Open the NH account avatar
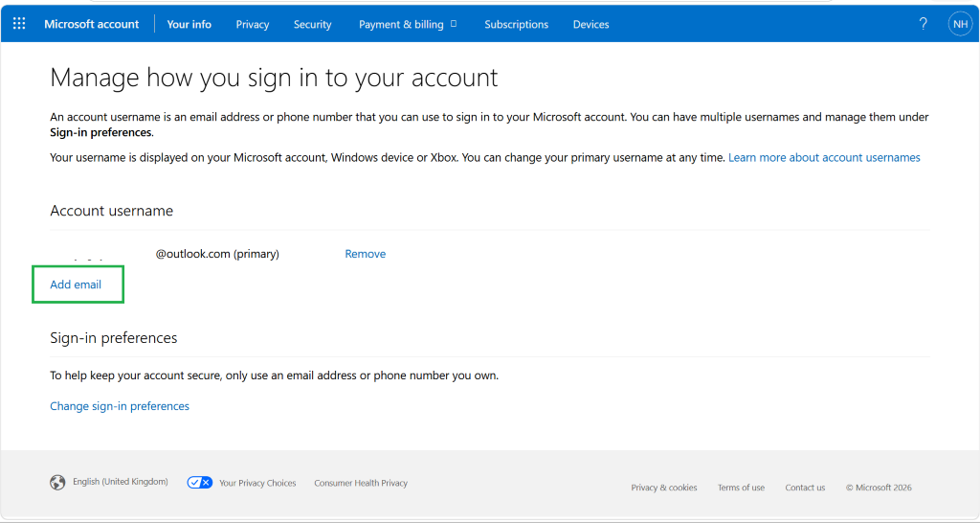The image size is (980, 523). [x=960, y=24]
